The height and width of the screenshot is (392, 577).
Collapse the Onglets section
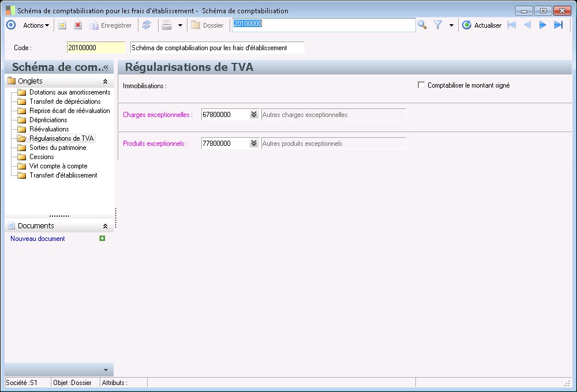pyautogui.click(x=105, y=81)
